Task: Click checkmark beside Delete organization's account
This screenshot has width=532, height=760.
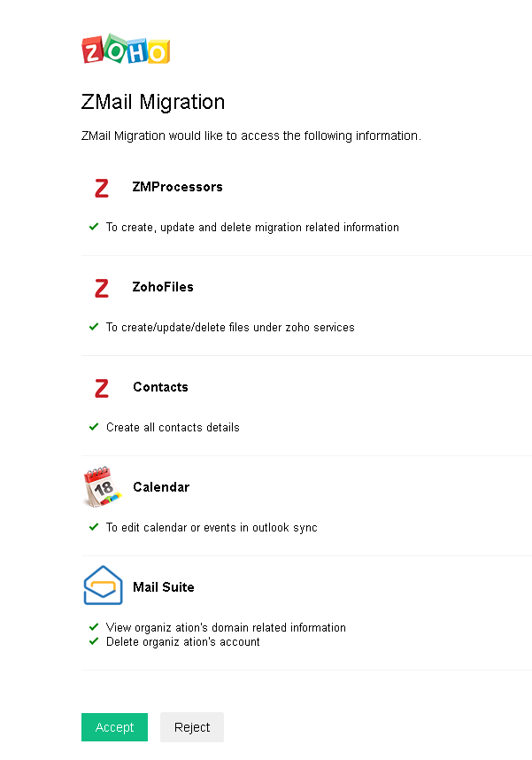Action: coord(94,641)
